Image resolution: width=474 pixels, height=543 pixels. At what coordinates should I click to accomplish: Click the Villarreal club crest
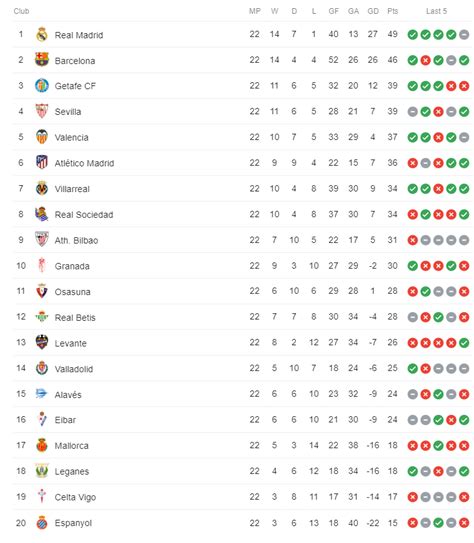tap(42, 188)
